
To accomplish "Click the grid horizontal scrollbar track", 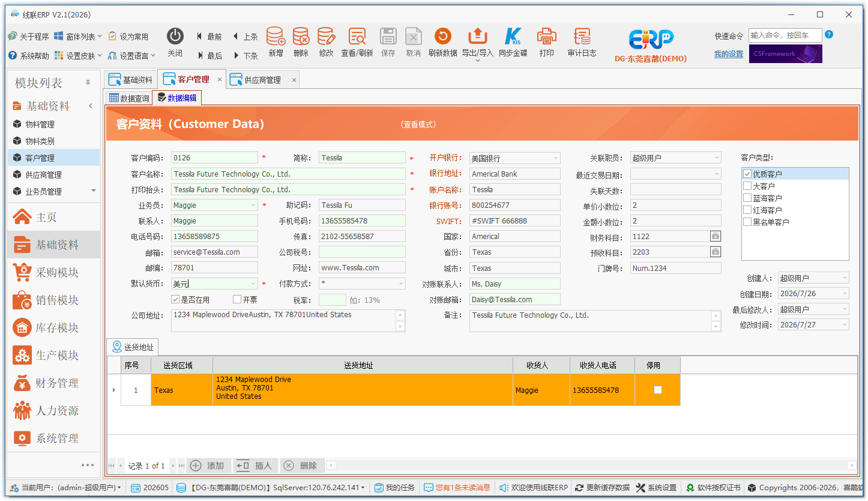I will coord(591,466).
